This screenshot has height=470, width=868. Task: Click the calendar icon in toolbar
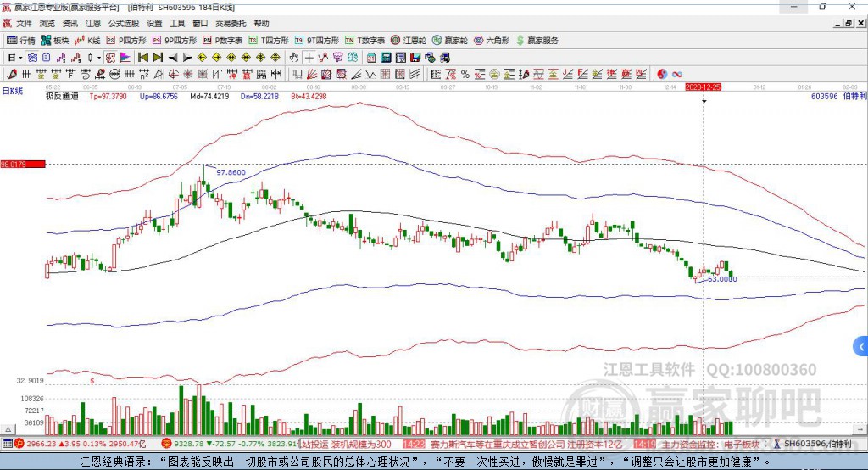click(x=371, y=58)
